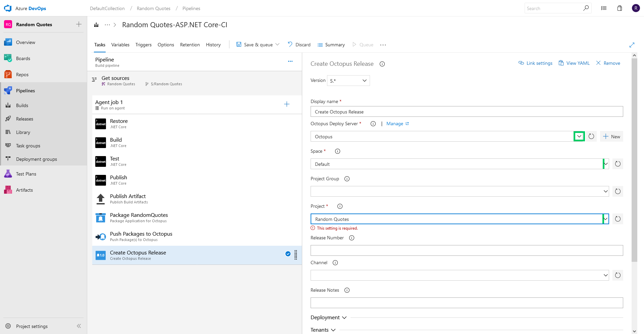
Task: Toggle the Create Octopus Release task checkmark
Action: pos(288,254)
